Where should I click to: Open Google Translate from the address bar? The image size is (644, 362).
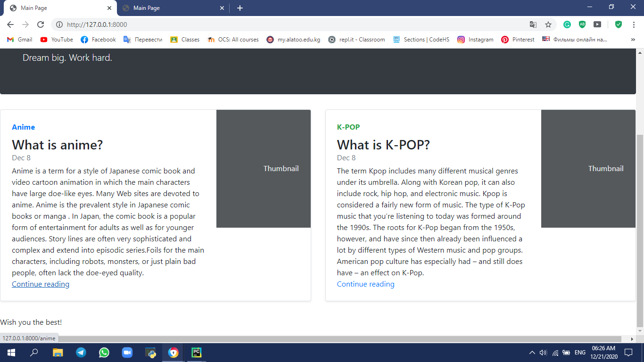click(533, 24)
